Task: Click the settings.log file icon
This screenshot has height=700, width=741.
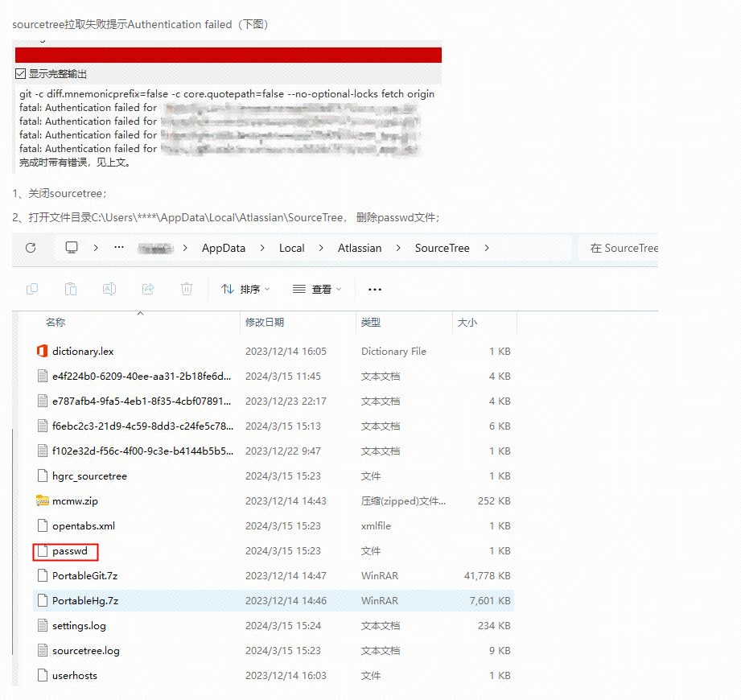Action: [43, 626]
